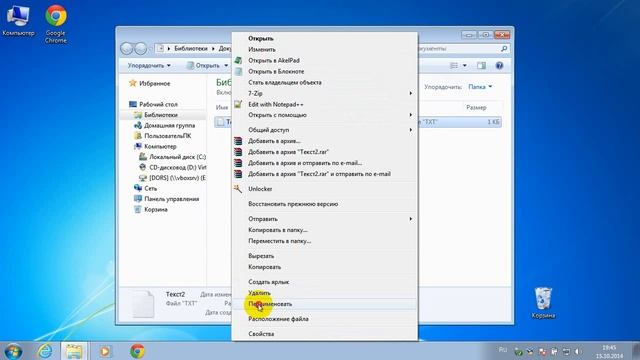Click the system clock in the tray
The width and height of the screenshot is (640, 360).
point(609,351)
